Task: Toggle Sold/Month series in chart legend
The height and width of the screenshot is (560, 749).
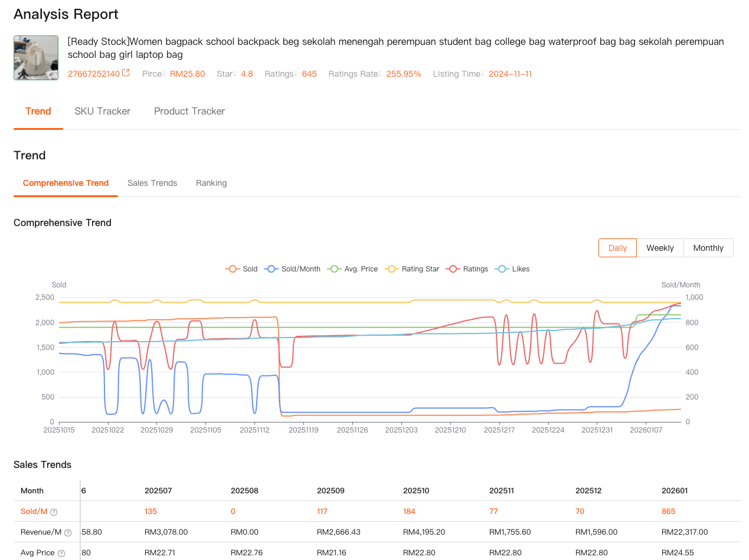Action: (293, 269)
